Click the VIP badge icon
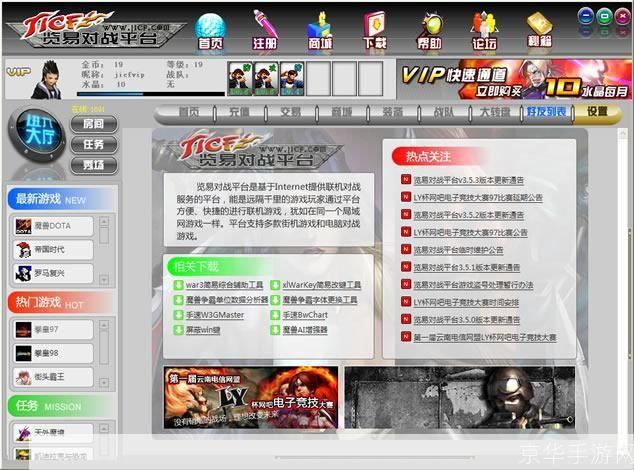Image resolution: width=634 pixels, height=470 pixels. [19, 72]
